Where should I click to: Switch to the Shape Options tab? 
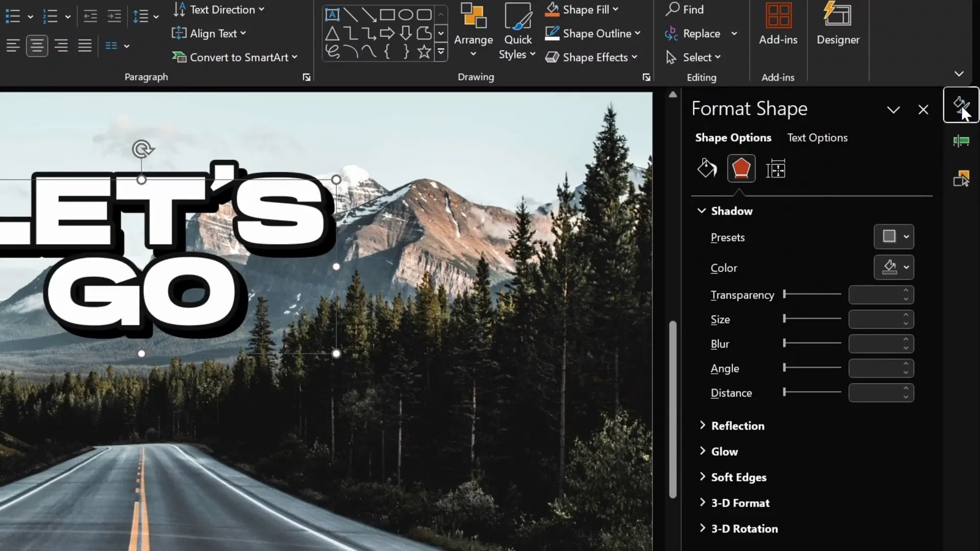(733, 138)
